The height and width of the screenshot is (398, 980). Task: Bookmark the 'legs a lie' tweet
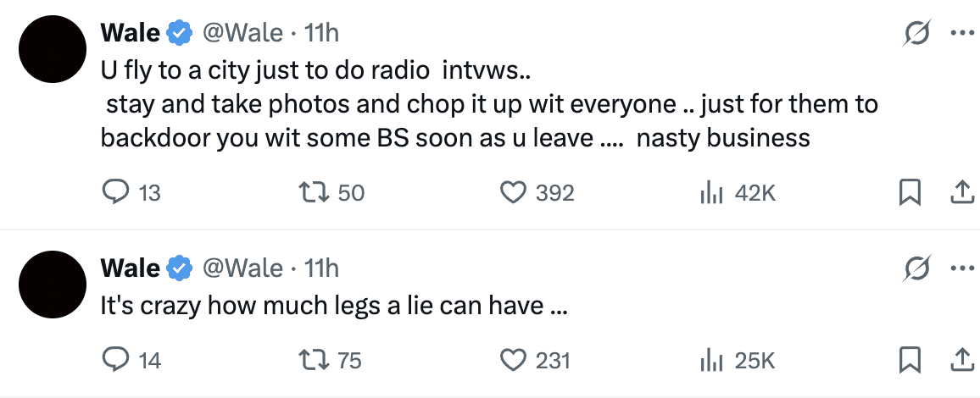coord(910,360)
